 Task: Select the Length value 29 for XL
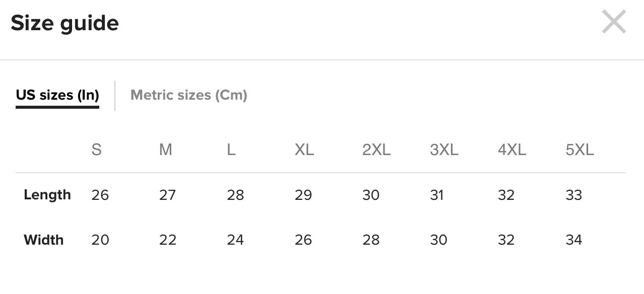[303, 195]
